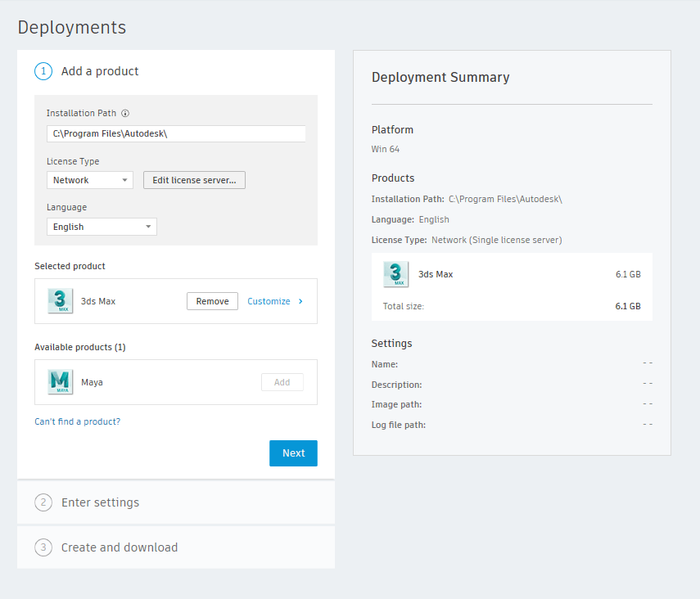700x599 pixels.
Task: Click the Maya product icon
Action: tap(61, 382)
